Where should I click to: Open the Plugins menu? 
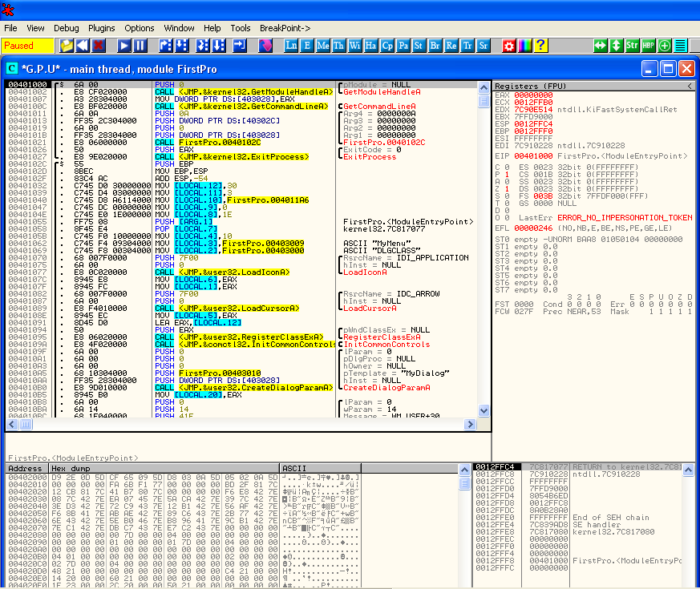(x=101, y=28)
